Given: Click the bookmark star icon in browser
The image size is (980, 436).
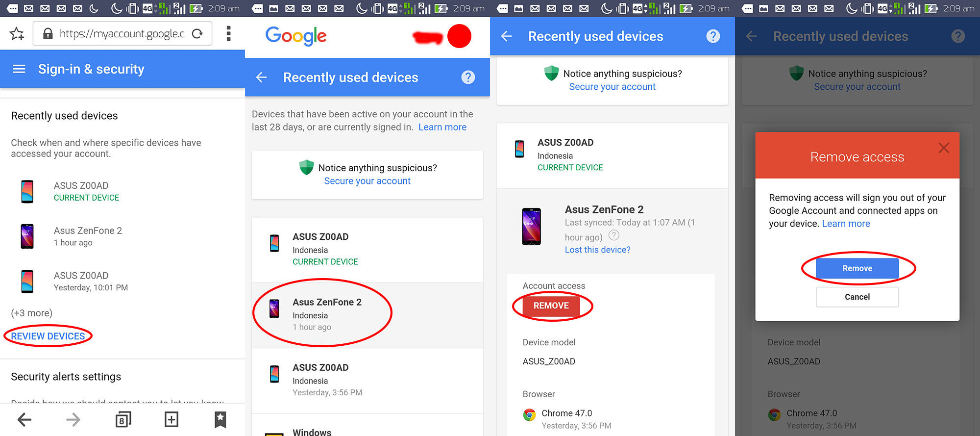Looking at the screenshot, I should (x=17, y=34).
